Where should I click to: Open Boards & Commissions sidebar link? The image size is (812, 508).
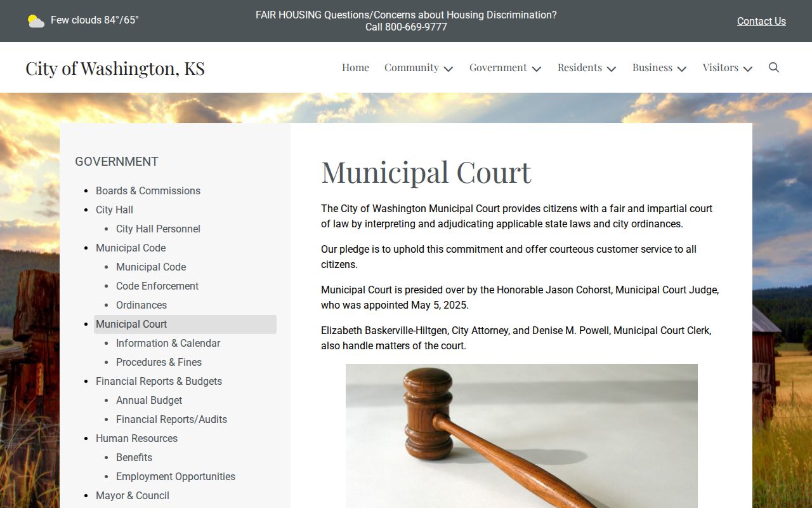pyautogui.click(x=148, y=190)
